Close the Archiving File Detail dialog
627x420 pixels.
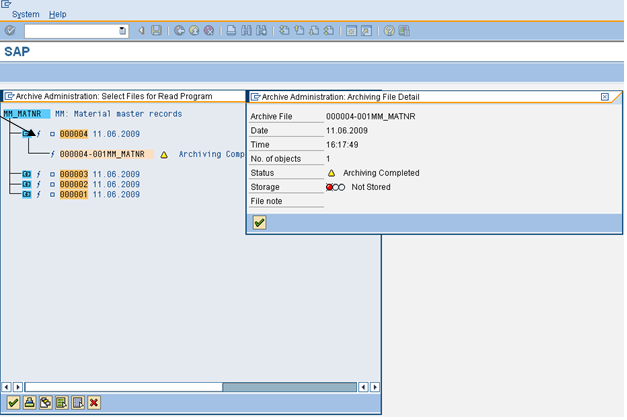pyautogui.click(x=605, y=97)
